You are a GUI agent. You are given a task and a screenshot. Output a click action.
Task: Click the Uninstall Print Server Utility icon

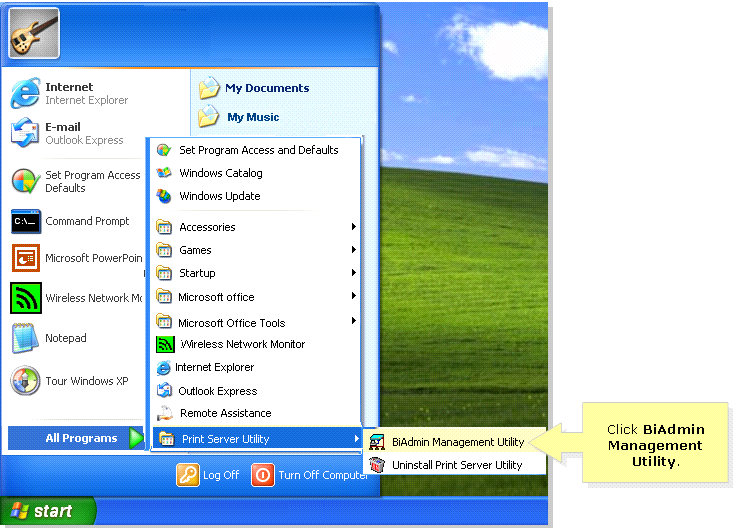click(377, 465)
